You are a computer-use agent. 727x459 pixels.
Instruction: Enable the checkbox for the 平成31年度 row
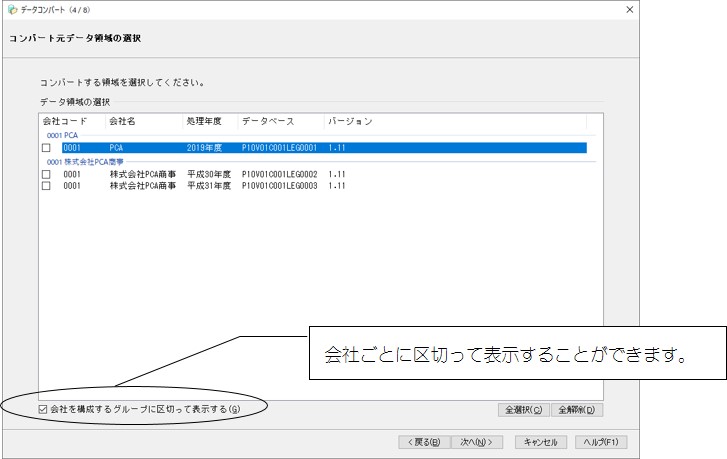click(46, 186)
